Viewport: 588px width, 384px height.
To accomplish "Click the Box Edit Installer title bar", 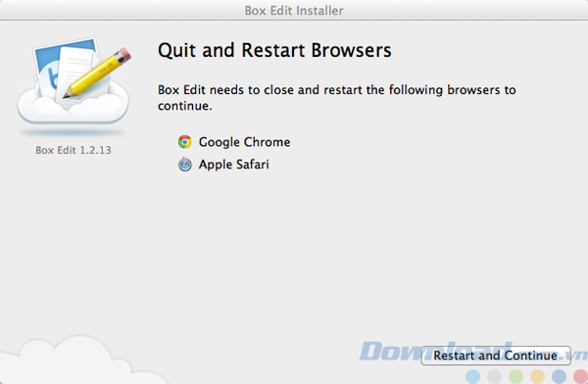I will click(x=294, y=10).
